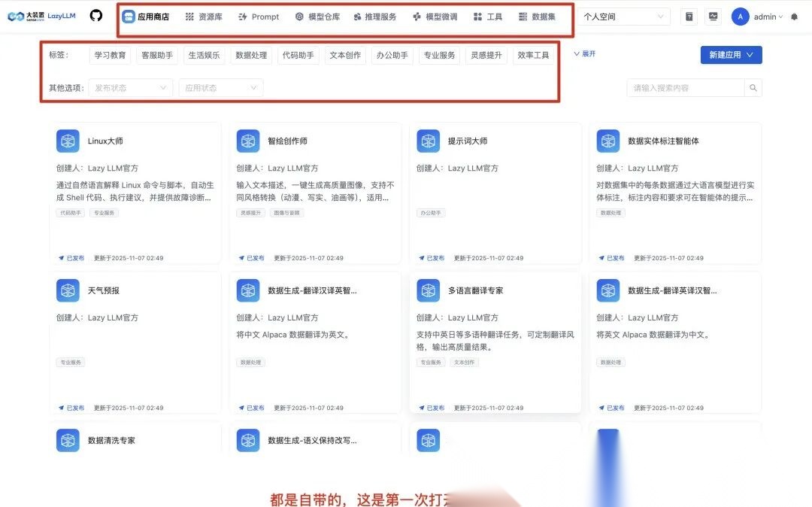
Task: Open the 天气预报 app icon
Action: (68, 290)
